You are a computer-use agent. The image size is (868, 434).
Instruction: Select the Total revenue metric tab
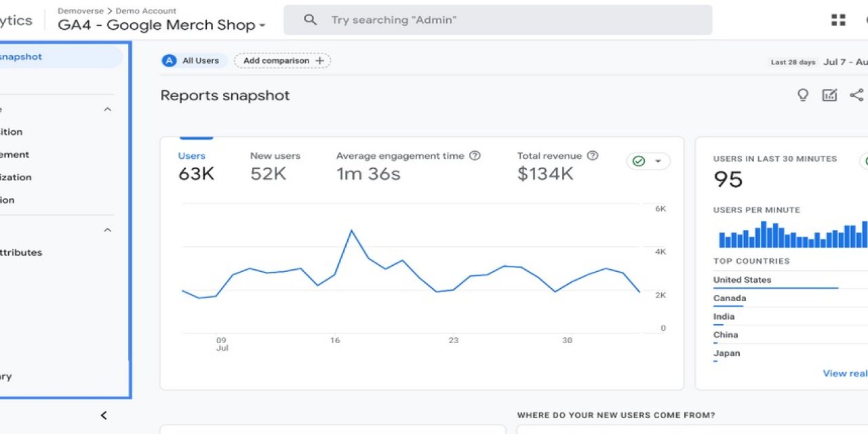[x=557, y=165]
